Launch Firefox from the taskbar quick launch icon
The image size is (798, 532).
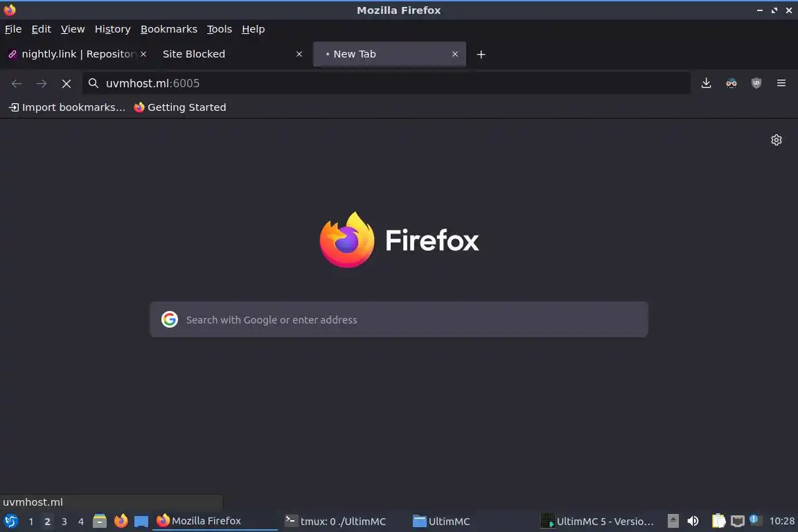tap(121, 521)
